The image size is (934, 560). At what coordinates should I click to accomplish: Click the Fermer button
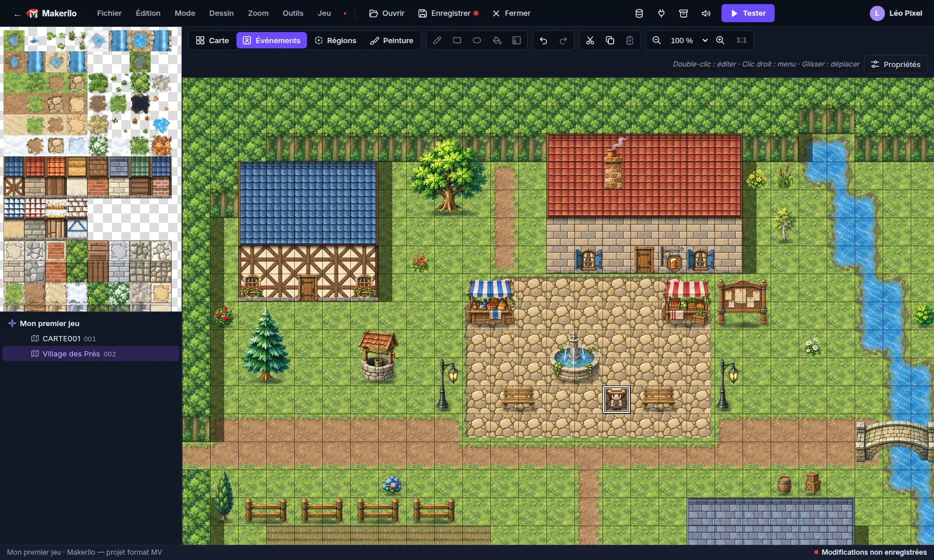(511, 13)
